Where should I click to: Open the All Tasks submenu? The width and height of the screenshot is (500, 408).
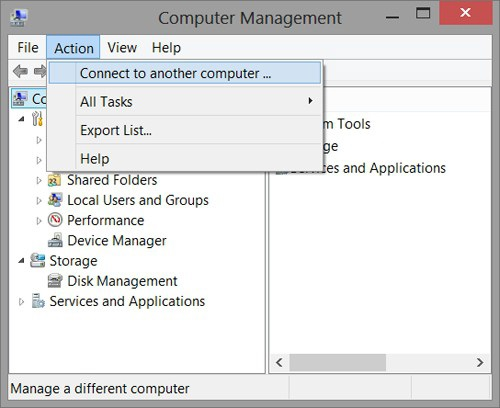[x=185, y=101]
